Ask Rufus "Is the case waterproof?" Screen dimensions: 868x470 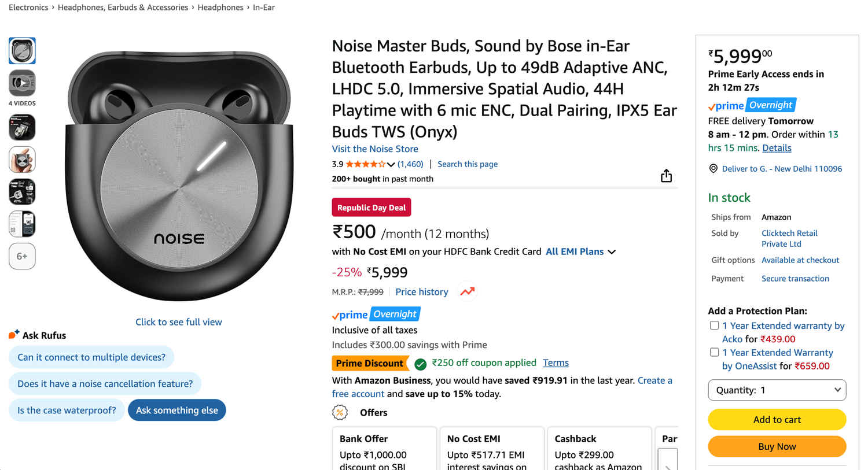pyautogui.click(x=67, y=410)
